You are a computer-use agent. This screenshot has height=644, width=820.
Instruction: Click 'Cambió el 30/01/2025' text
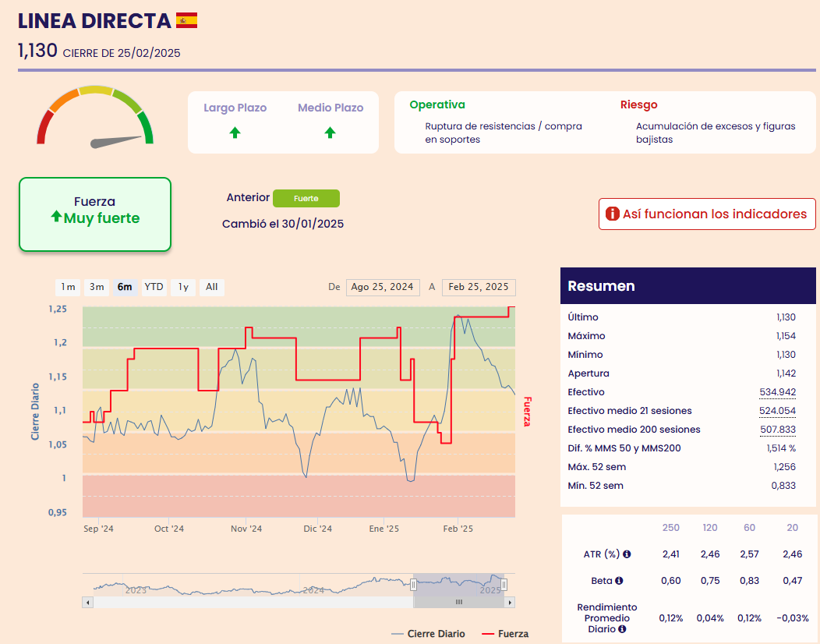[x=283, y=224]
